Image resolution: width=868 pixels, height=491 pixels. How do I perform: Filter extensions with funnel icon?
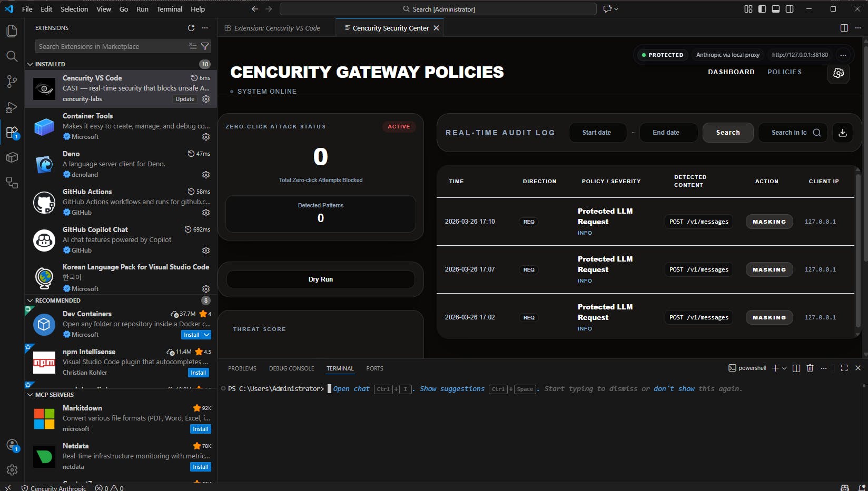click(205, 46)
